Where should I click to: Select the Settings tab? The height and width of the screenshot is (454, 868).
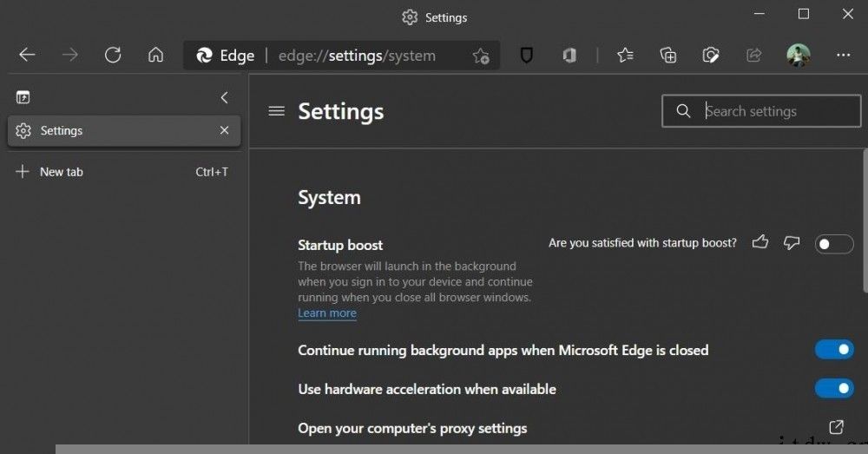[x=124, y=131]
